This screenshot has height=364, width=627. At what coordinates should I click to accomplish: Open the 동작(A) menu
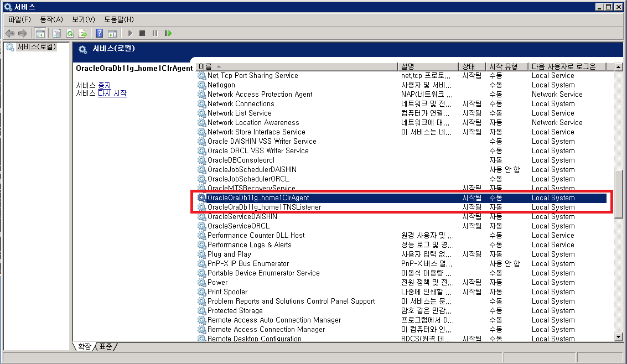pos(51,19)
